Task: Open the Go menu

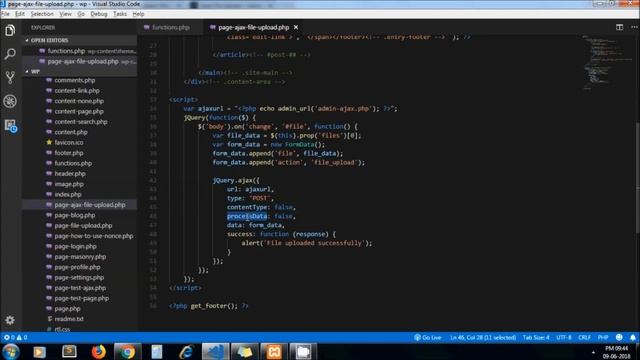Action: (81, 14)
